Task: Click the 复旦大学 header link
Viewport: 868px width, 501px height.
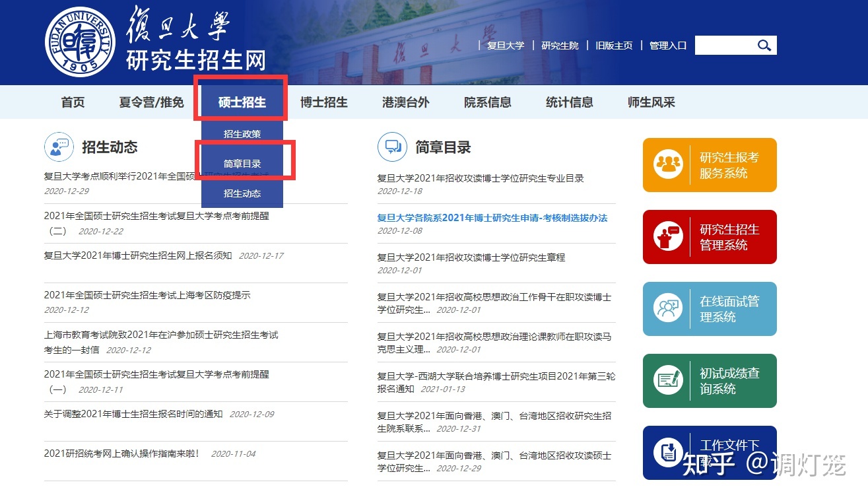Action: (506, 46)
